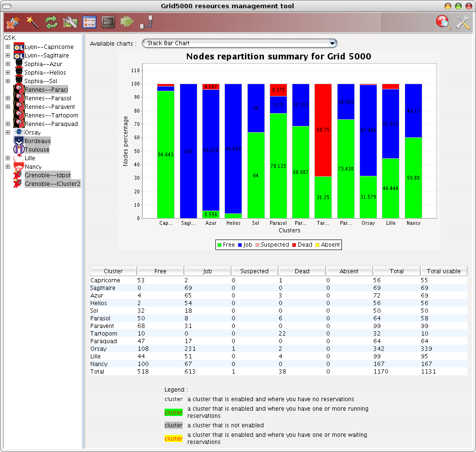Open the Stack Bar Chart dropdown
476x452 pixels.
pyautogui.click(x=240, y=43)
